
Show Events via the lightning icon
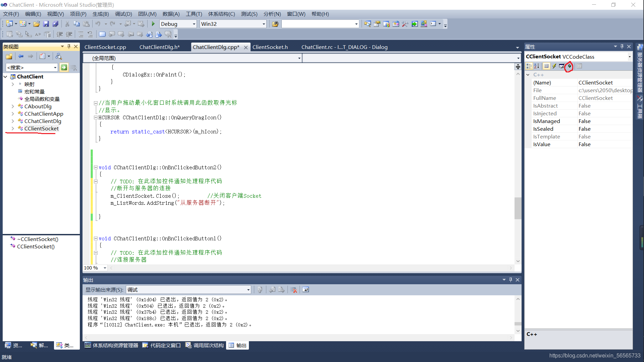[x=554, y=66]
